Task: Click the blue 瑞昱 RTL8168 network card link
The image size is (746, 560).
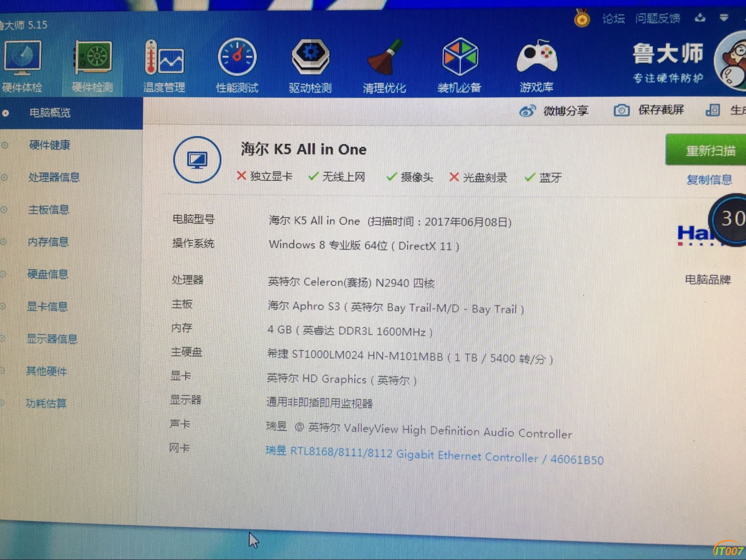Action: [x=434, y=455]
